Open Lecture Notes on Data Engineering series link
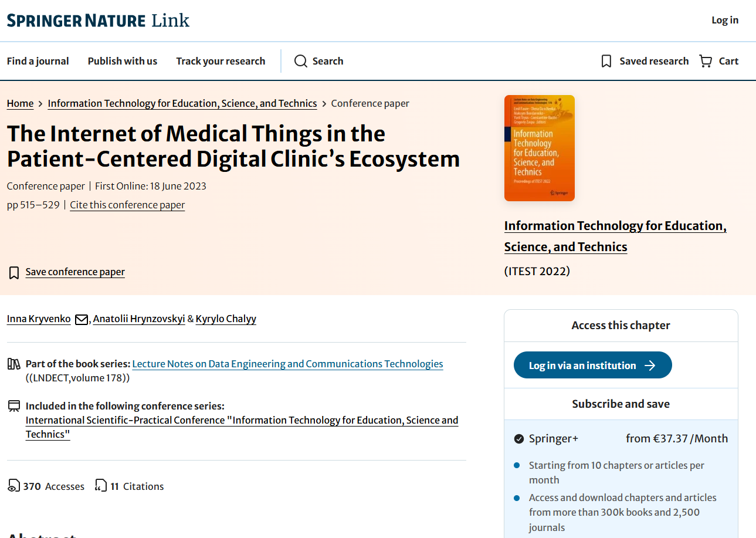Viewport: 756px width, 538px height. pos(287,364)
